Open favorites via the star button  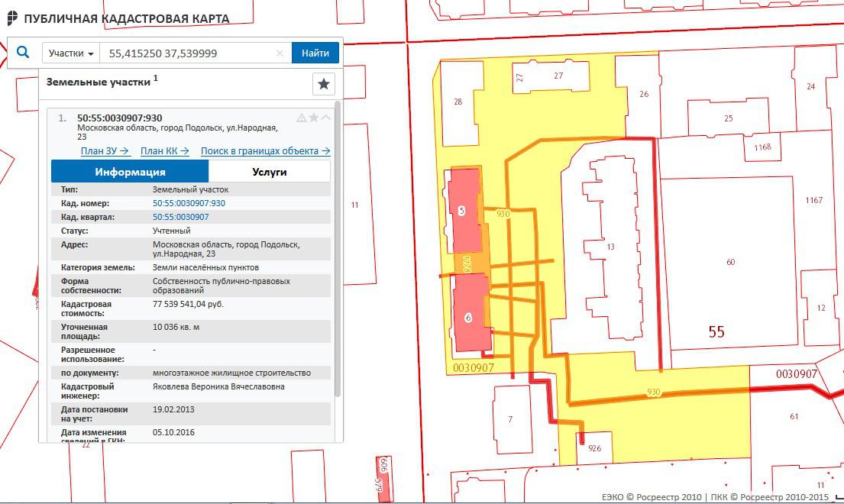point(324,84)
